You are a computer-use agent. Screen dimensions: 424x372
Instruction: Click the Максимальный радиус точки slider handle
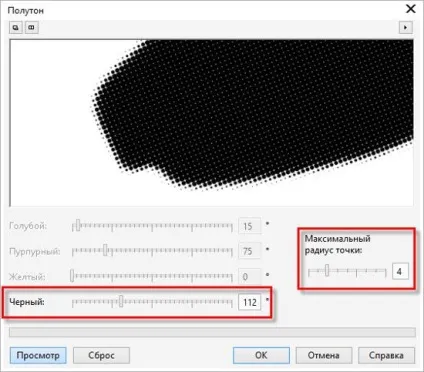tap(327, 270)
